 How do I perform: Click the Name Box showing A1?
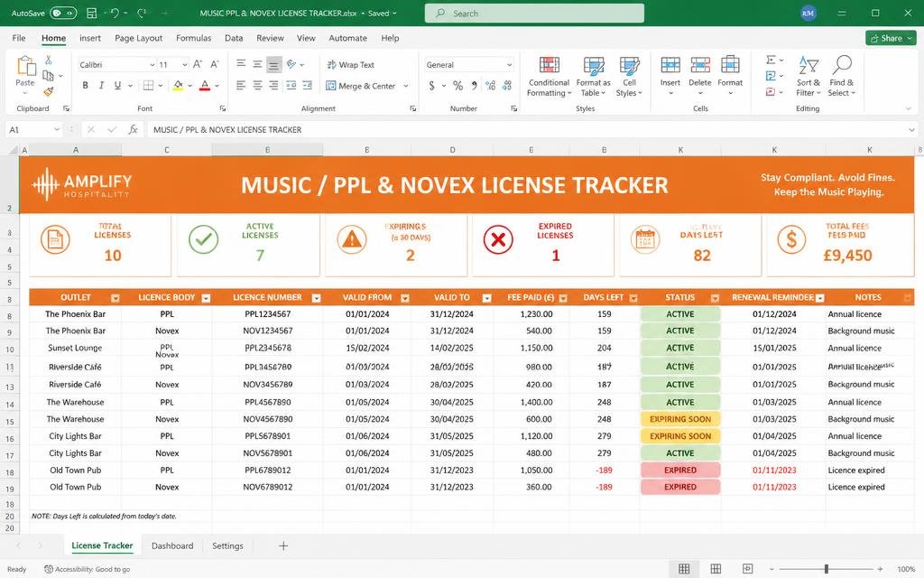[x=33, y=129]
